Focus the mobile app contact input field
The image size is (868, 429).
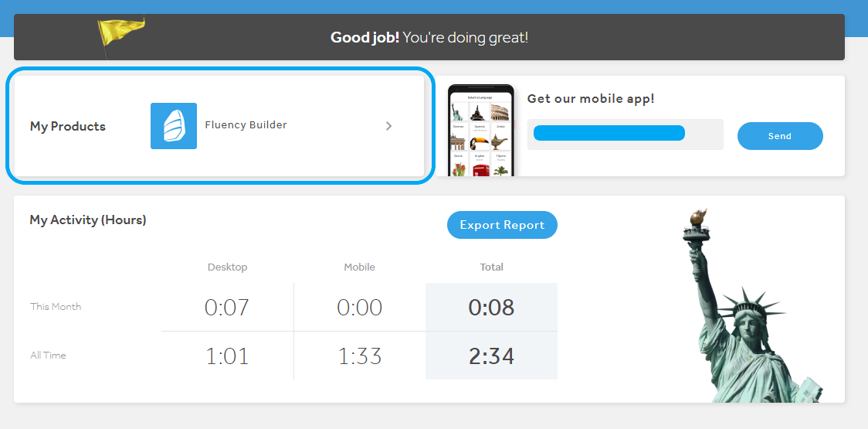click(625, 134)
